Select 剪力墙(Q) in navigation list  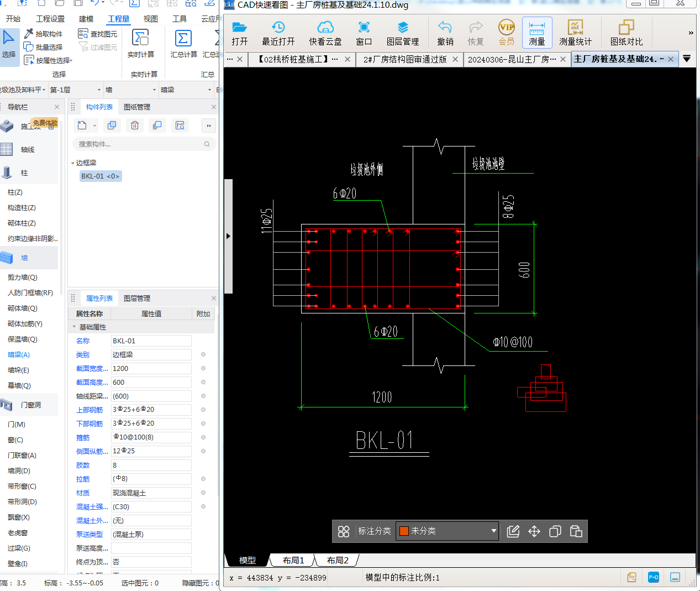(23, 278)
